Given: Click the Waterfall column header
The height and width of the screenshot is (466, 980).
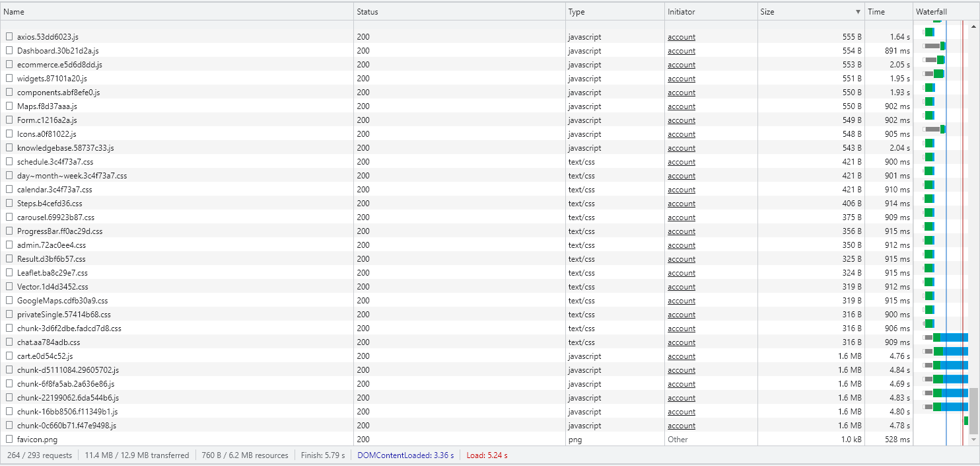Looking at the screenshot, I should tap(930, 12).
